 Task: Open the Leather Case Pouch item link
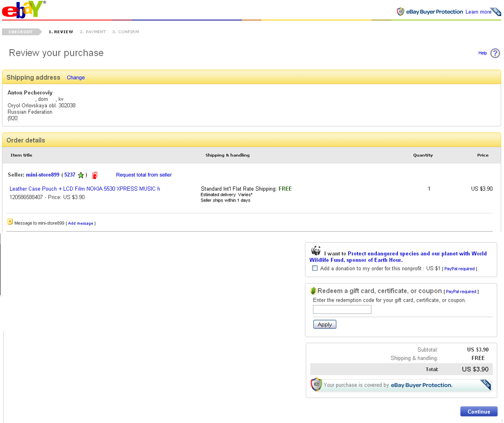[85, 189]
